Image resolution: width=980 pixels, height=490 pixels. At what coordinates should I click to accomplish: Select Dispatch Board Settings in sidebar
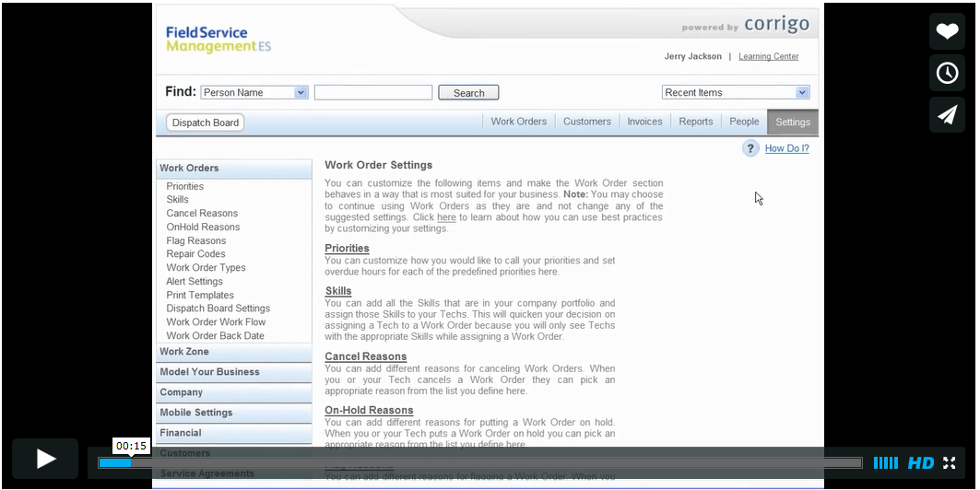[218, 308]
